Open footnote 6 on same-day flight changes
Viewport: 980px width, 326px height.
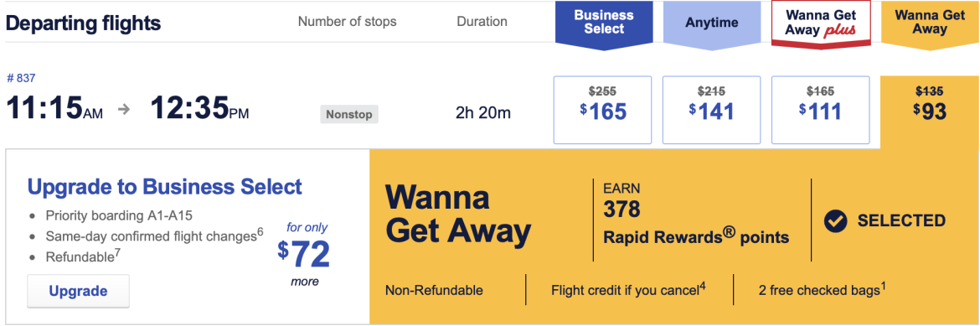(260, 232)
